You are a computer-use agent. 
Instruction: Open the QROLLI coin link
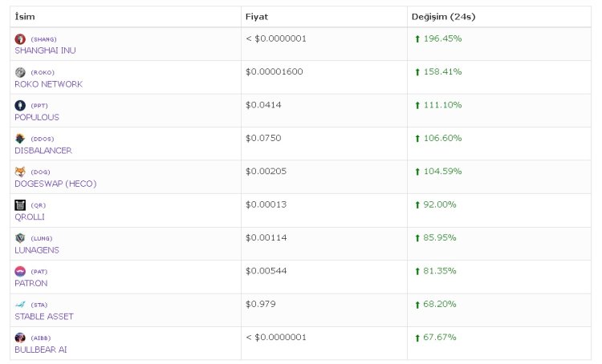tap(30, 217)
